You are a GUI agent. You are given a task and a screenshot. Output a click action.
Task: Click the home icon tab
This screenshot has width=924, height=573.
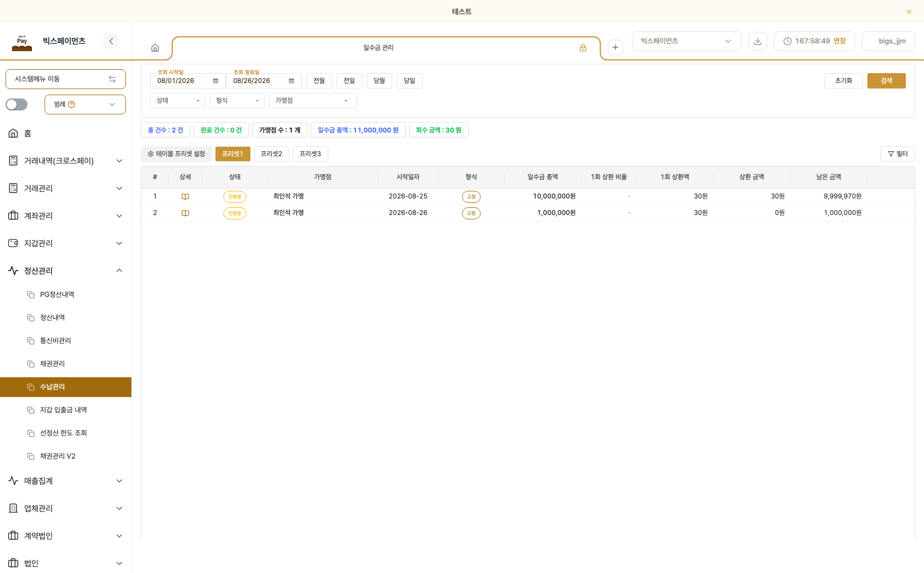click(x=155, y=48)
